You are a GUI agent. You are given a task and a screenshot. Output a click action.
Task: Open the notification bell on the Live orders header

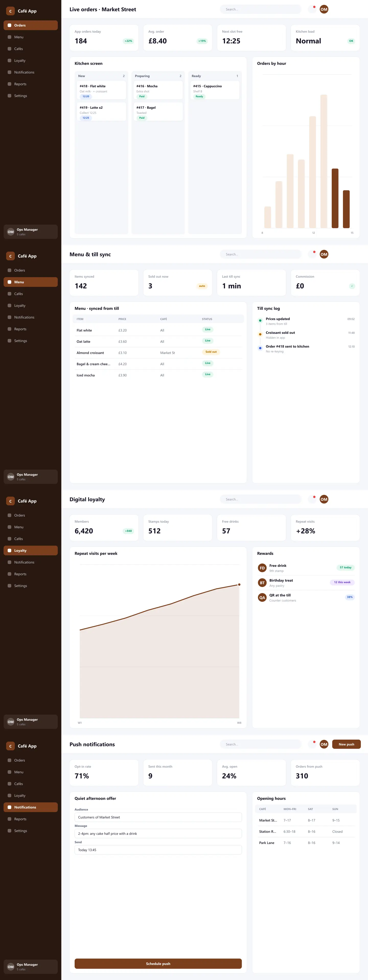[x=312, y=9]
